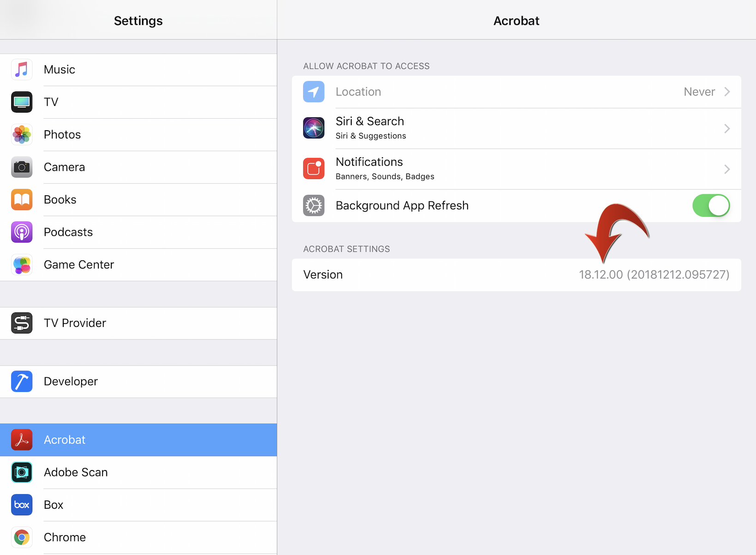This screenshot has height=555, width=756.
Task: Open Siri & Search title
Action: click(x=370, y=121)
